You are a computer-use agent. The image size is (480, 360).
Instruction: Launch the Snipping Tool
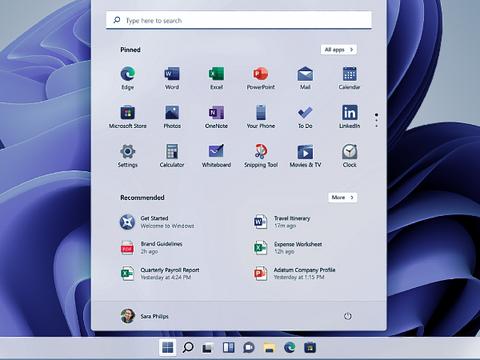click(261, 156)
